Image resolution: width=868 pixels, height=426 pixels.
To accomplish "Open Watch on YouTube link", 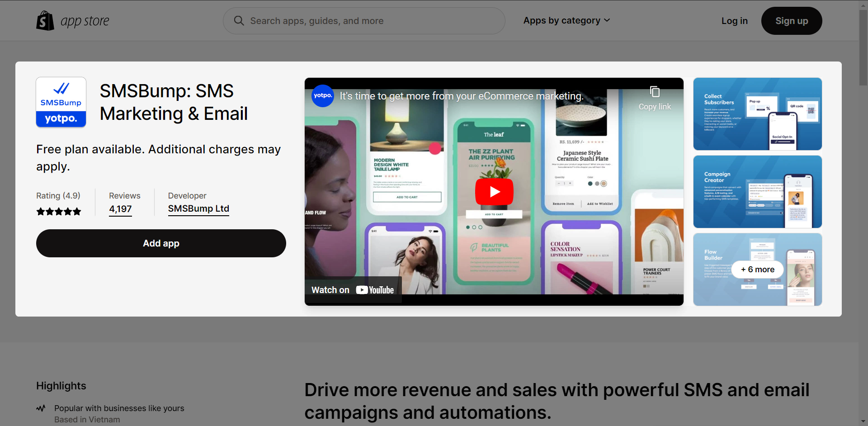I will pyautogui.click(x=353, y=290).
